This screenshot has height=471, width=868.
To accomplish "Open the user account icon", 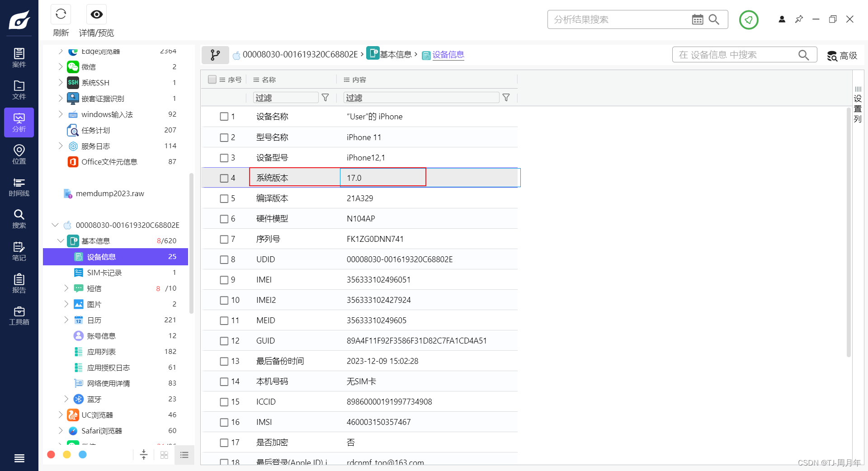I will point(782,19).
